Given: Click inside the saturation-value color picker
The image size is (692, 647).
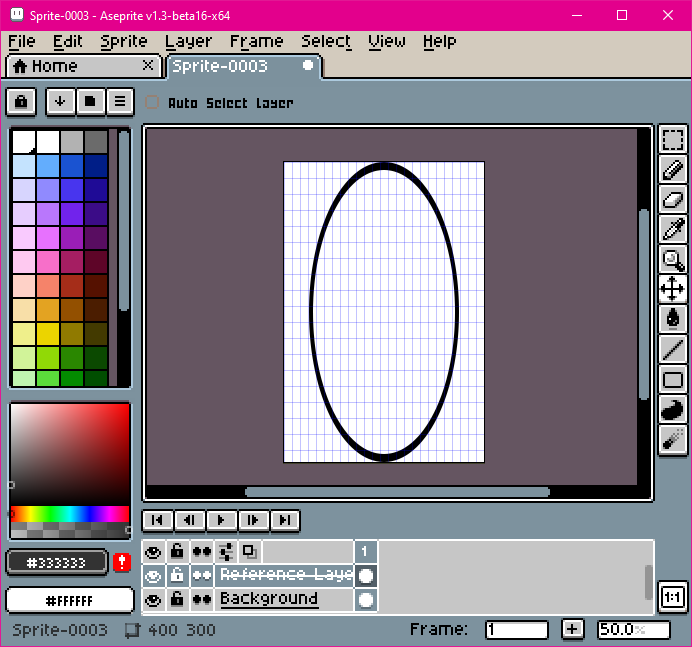Looking at the screenshot, I should coord(70,455).
